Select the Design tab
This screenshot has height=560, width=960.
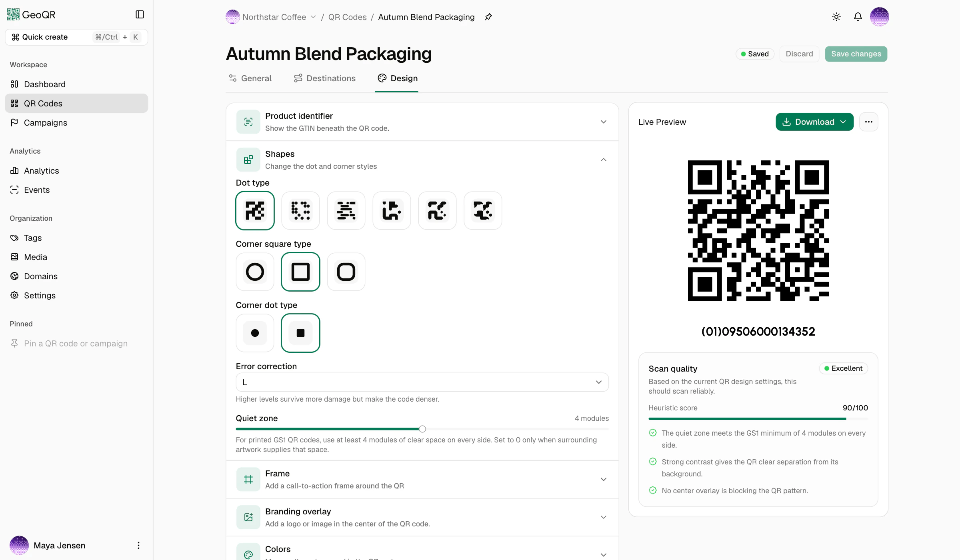398,78
